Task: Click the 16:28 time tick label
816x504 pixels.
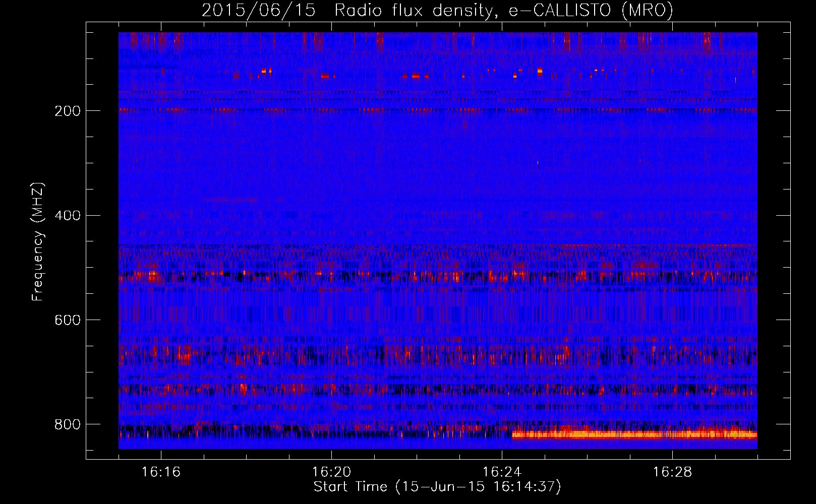Action: click(672, 472)
